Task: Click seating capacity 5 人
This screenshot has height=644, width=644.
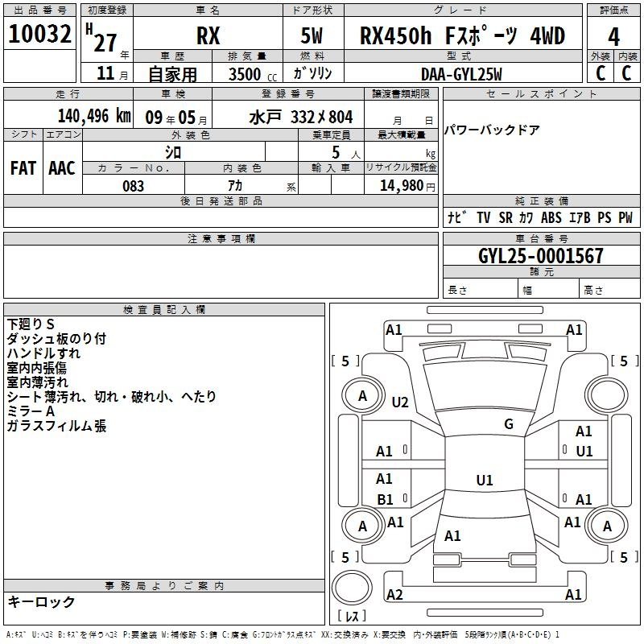Action: point(346,153)
